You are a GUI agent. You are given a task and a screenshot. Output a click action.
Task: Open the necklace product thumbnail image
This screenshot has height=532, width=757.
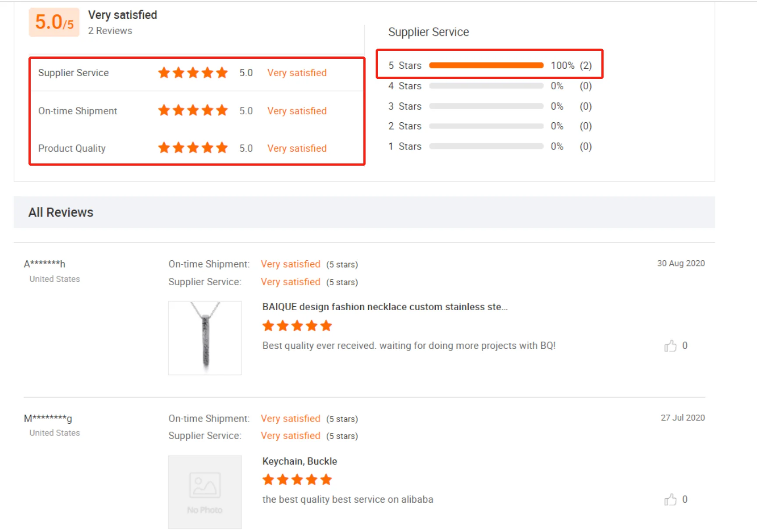[x=205, y=338]
